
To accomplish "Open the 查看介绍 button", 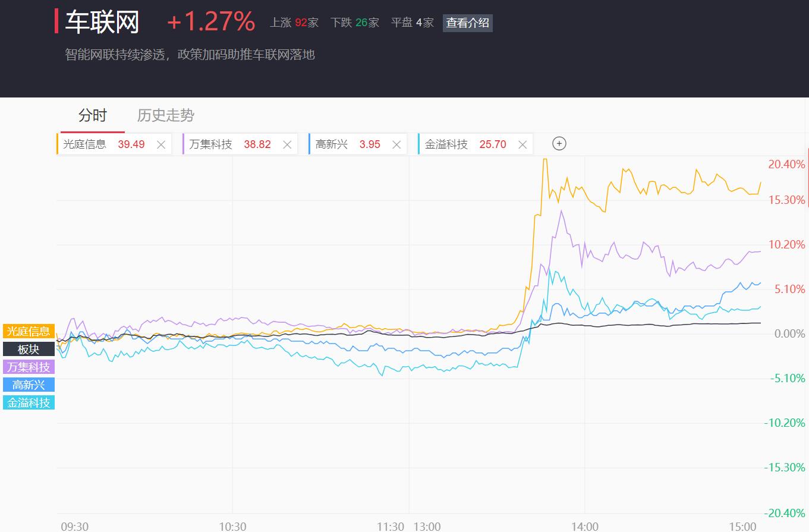I will (x=468, y=23).
